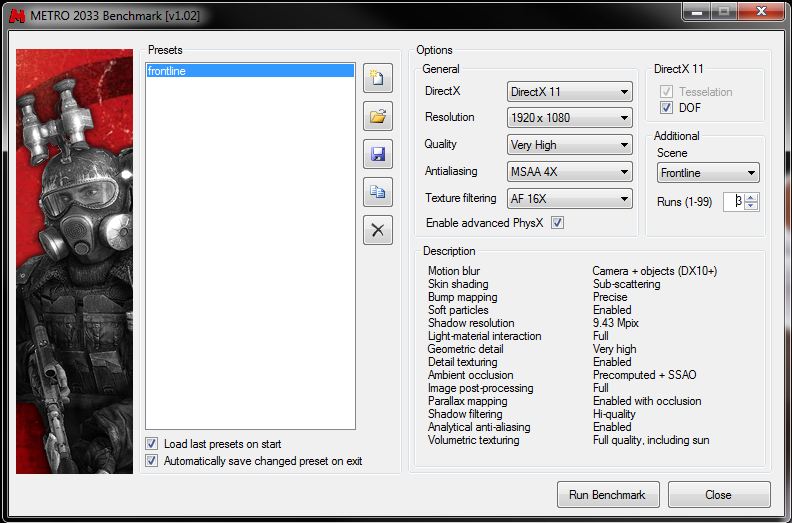Click the red Metro M title bar icon
Viewport: 792px width, 523px height.
click(x=18, y=16)
